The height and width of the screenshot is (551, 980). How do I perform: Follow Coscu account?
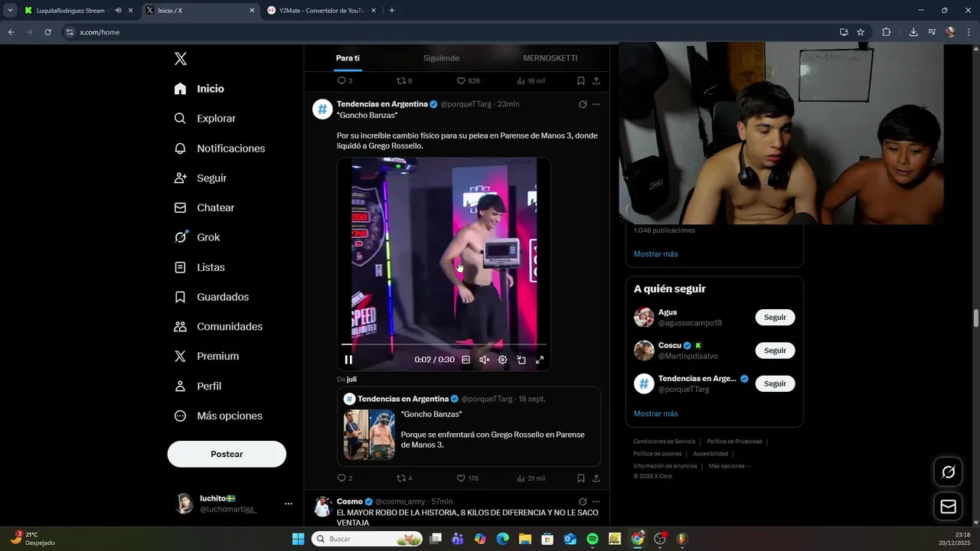(x=775, y=350)
